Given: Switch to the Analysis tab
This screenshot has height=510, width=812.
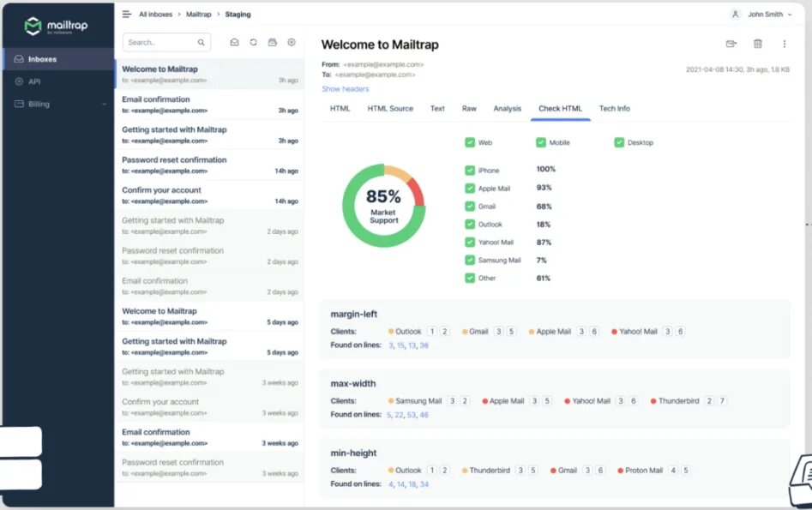Looking at the screenshot, I should click(x=507, y=109).
